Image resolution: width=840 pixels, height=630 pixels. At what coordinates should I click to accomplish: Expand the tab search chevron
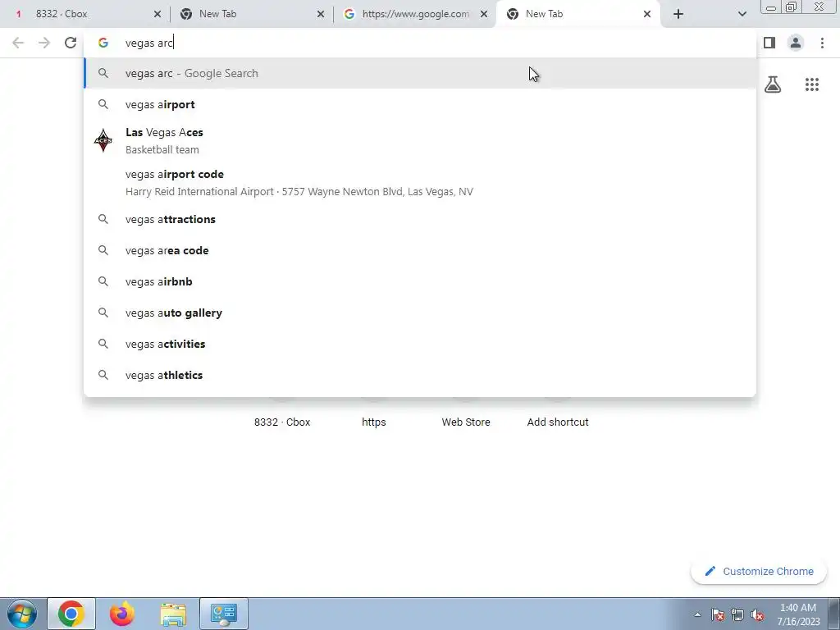742,14
